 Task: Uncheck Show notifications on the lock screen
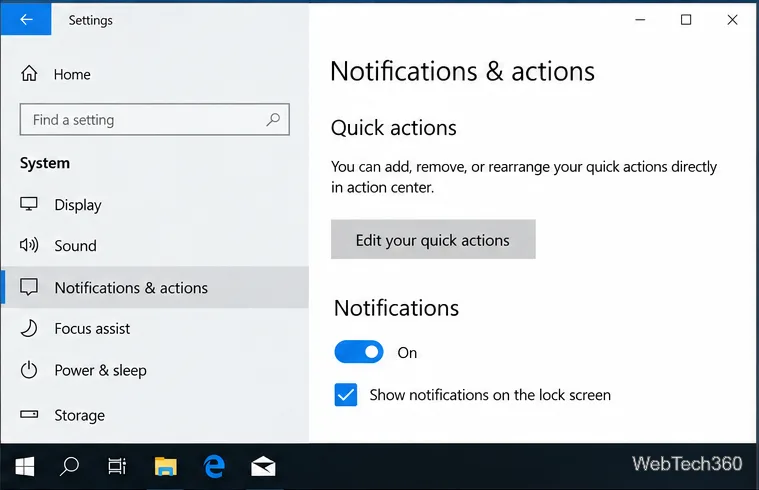(x=346, y=395)
